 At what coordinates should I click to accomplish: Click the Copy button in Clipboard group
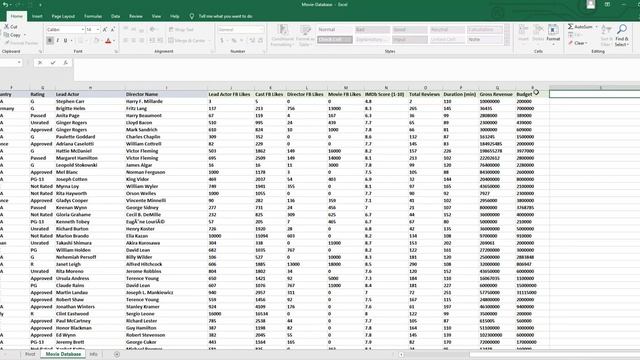[x=12, y=35]
